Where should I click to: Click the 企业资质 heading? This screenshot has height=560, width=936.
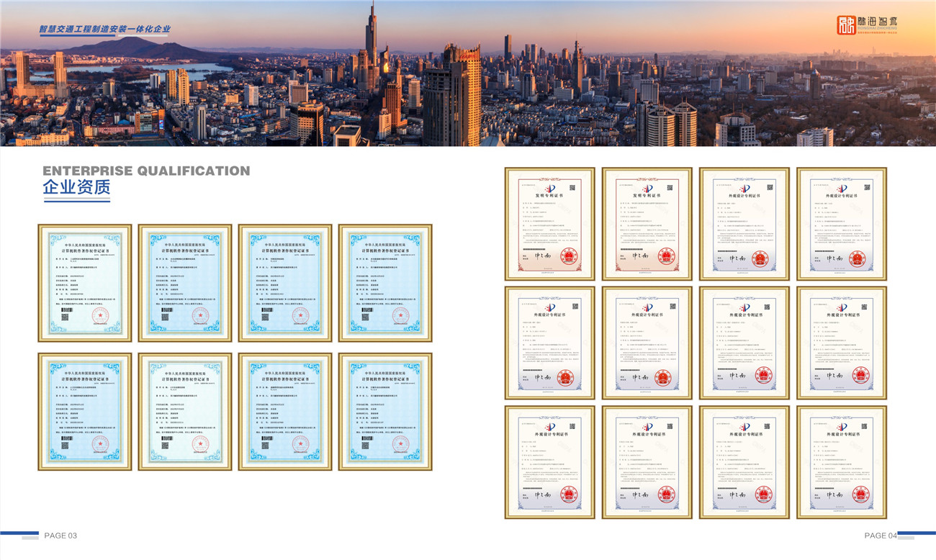pyautogui.click(x=76, y=188)
